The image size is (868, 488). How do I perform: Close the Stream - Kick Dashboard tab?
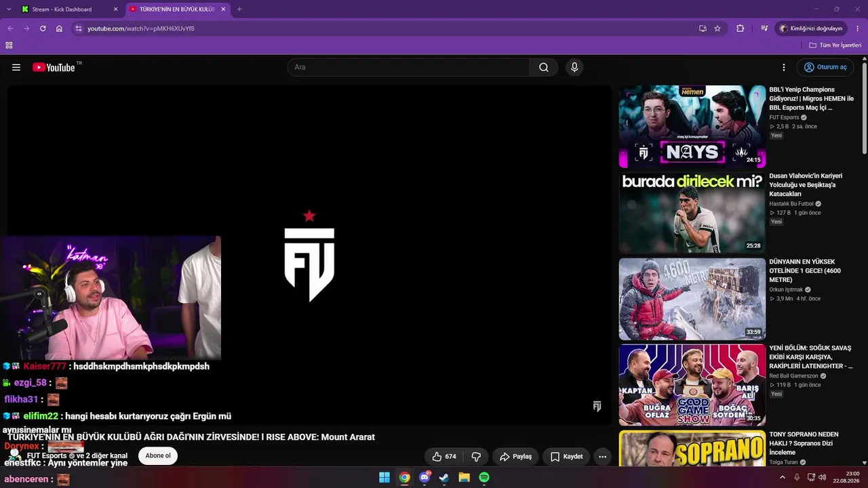pos(115,9)
